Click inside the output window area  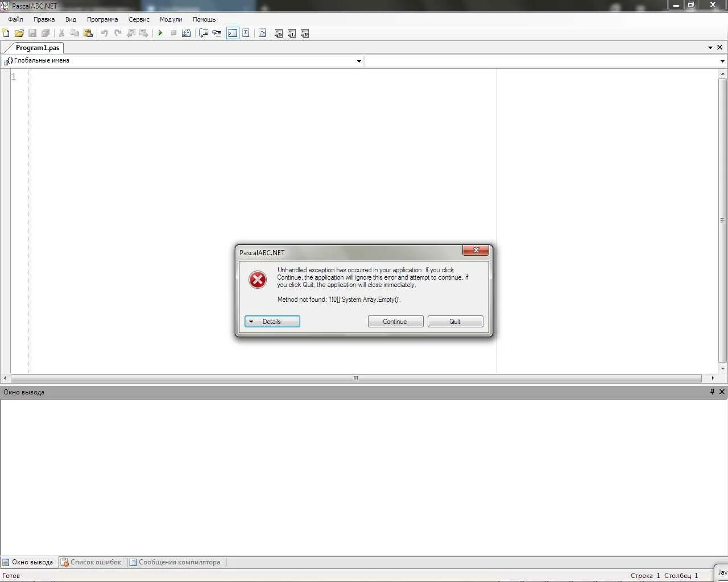(x=364, y=477)
